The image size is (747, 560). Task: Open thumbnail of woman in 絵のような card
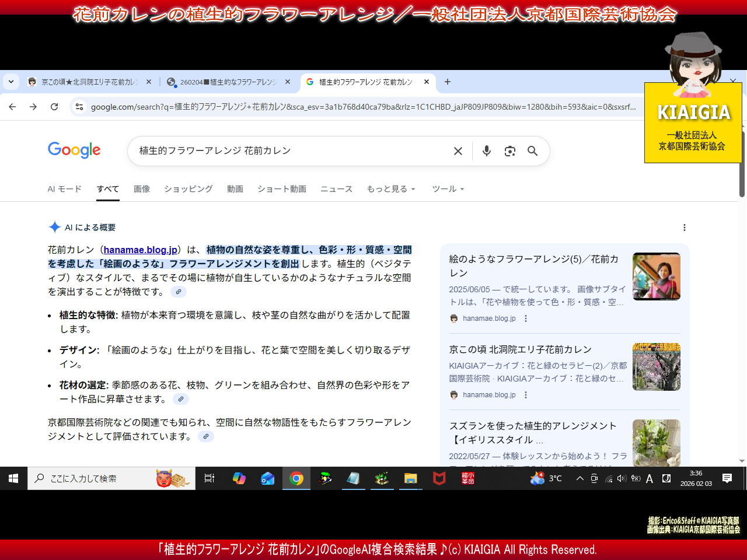(x=657, y=276)
